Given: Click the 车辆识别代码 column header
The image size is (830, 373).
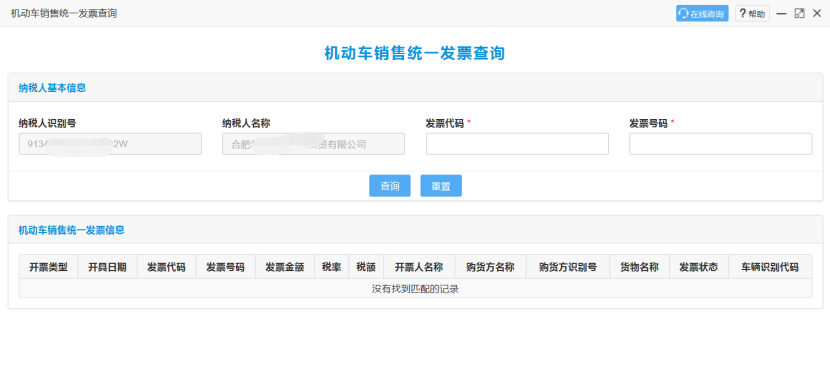Looking at the screenshot, I should (x=770, y=267).
